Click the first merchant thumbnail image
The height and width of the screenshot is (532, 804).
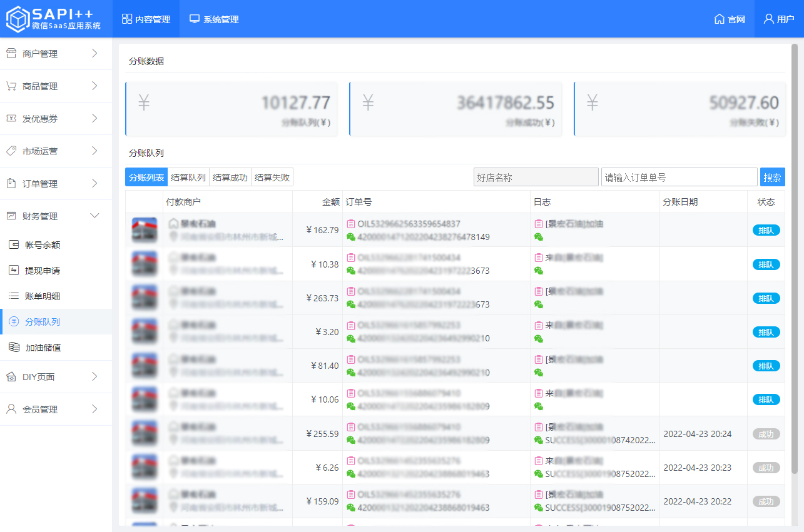click(x=145, y=230)
